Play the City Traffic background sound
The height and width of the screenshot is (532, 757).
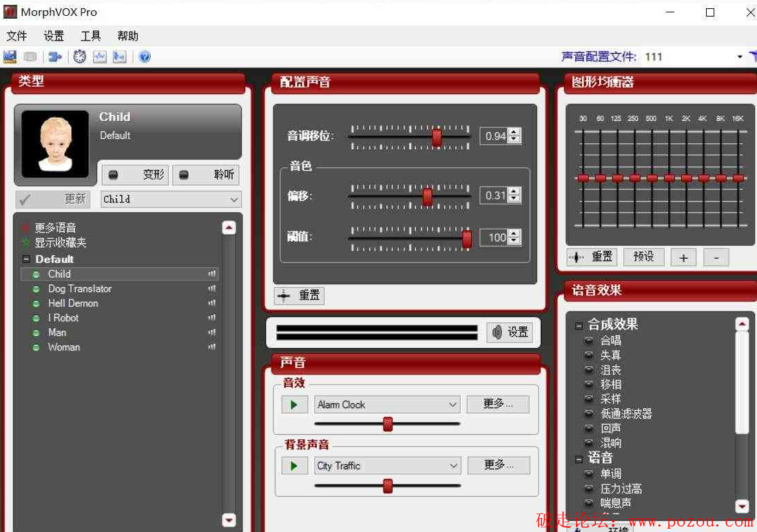click(295, 466)
